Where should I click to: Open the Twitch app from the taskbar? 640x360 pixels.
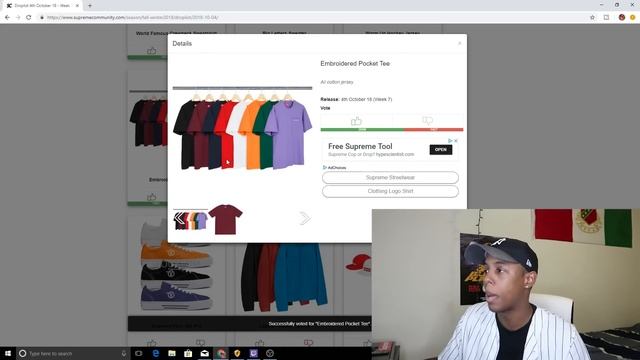point(253,353)
